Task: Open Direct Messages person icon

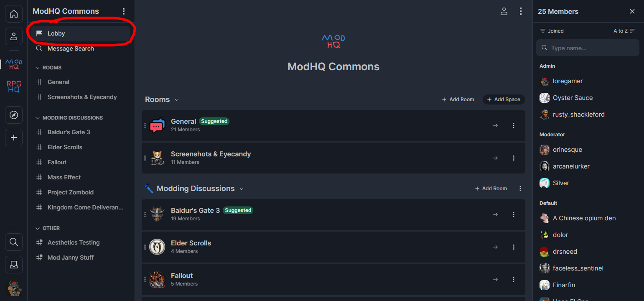Action: point(14,36)
